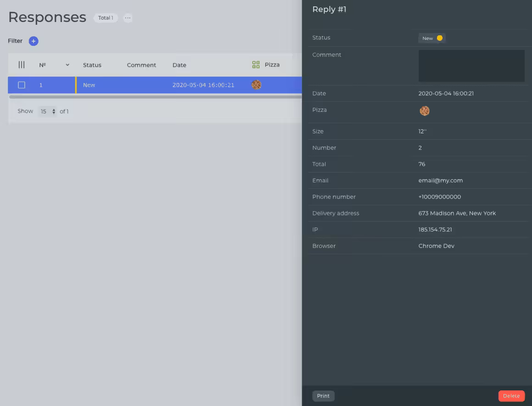The height and width of the screenshot is (406, 532).
Task: Click the Comment column header
Action: (141, 65)
